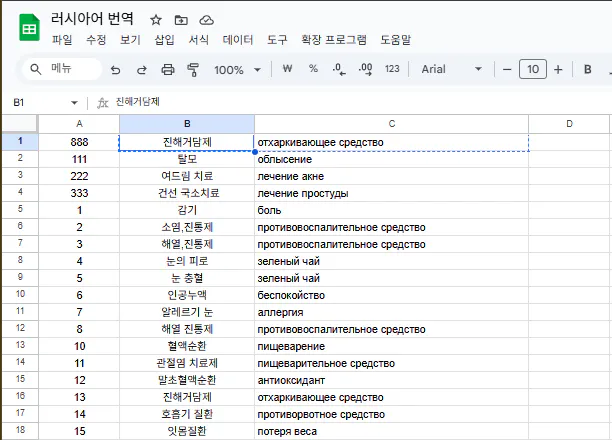The width and height of the screenshot is (612, 440).
Task: Check the cloud save status icon
Action: click(x=206, y=20)
